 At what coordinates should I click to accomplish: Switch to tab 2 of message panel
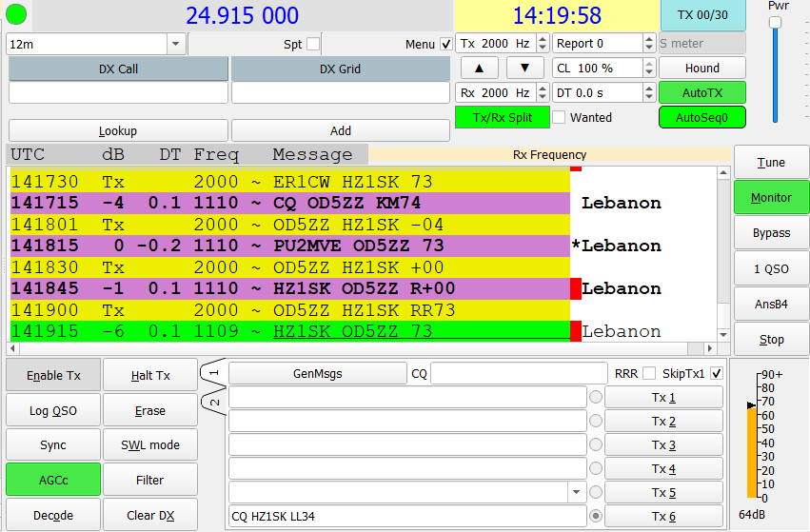pyautogui.click(x=214, y=402)
